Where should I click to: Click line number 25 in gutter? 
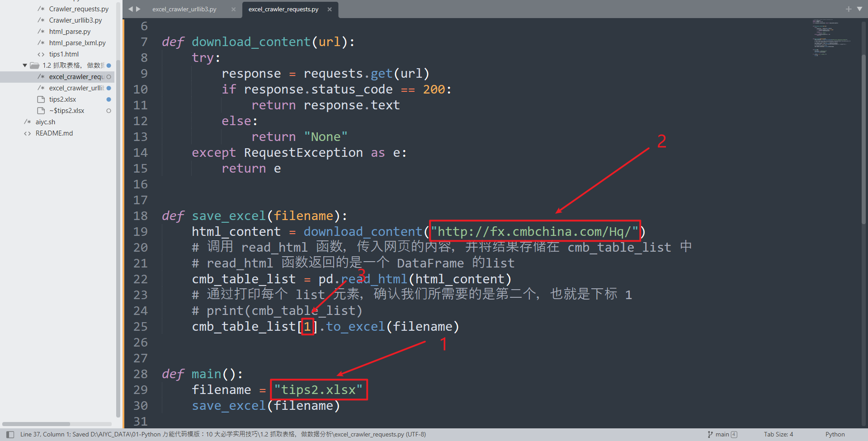tap(140, 327)
